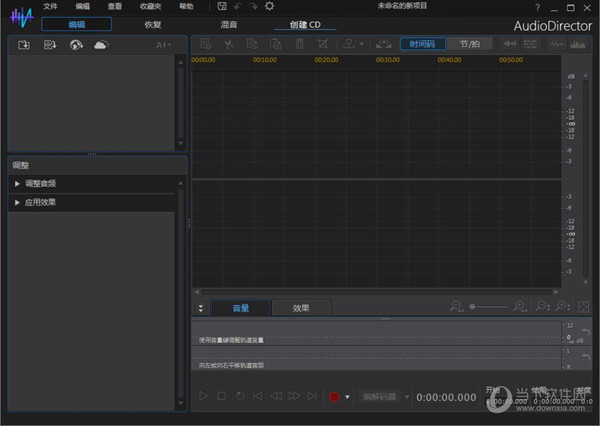Click the add marker icon
The height and width of the screenshot is (426, 600).
point(349,44)
